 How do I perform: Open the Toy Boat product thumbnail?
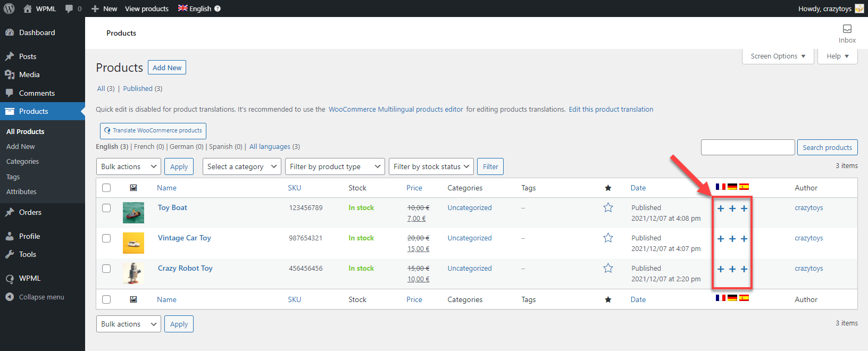point(133,213)
